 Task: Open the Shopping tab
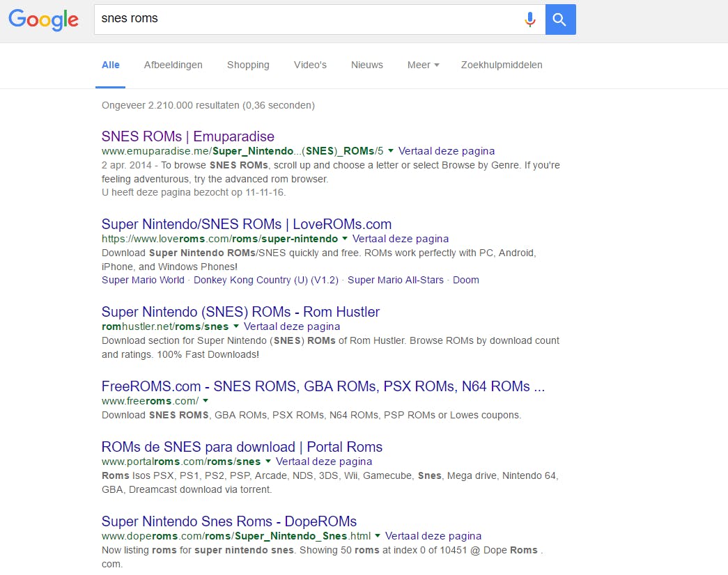coord(248,65)
